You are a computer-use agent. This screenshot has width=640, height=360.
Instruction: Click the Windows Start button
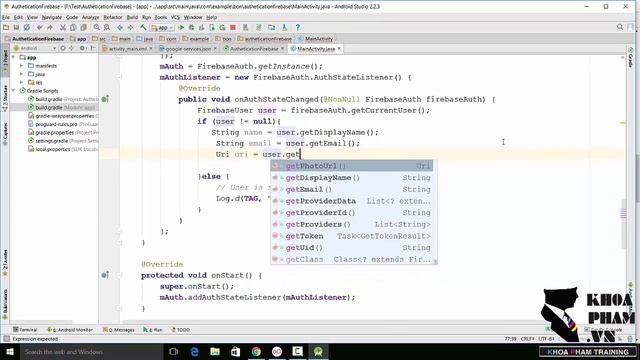(x=9, y=352)
